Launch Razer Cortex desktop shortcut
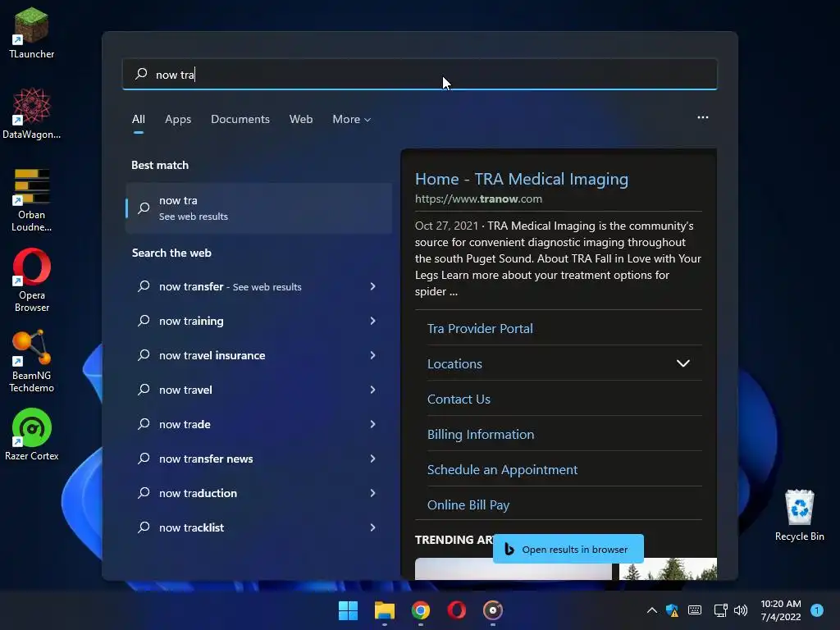The image size is (840, 630). (32, 435)
